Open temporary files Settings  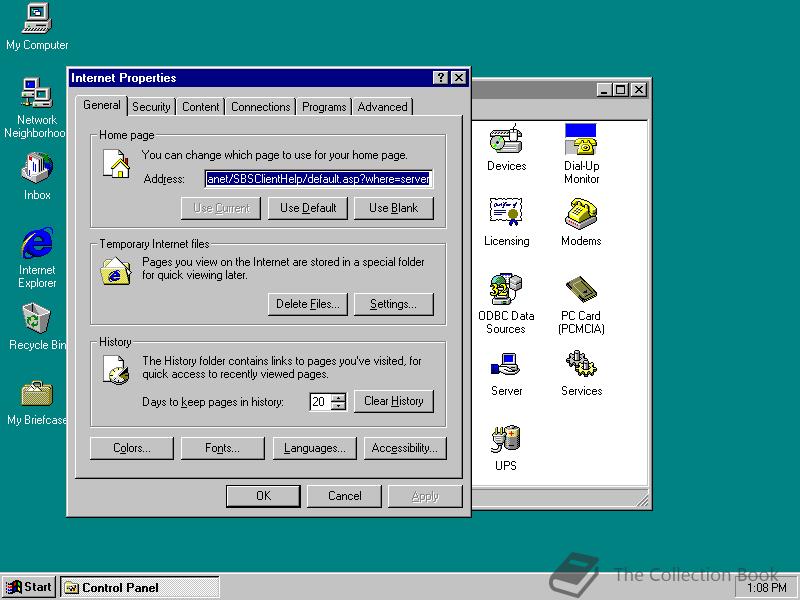pos(393,304)
